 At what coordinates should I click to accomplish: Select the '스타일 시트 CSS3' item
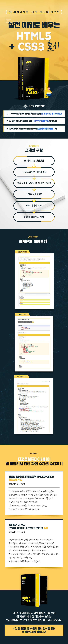[x=34, y=194]
